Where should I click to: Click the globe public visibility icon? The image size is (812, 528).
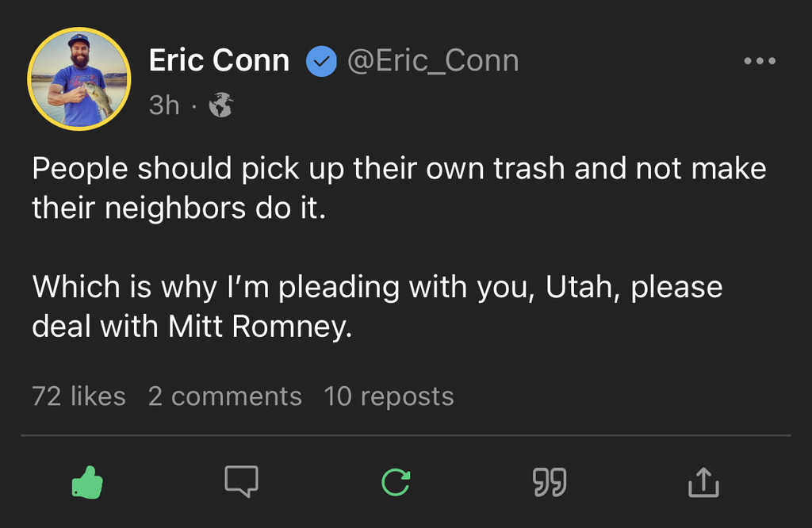pyautogui.click(x=220, y=105)
